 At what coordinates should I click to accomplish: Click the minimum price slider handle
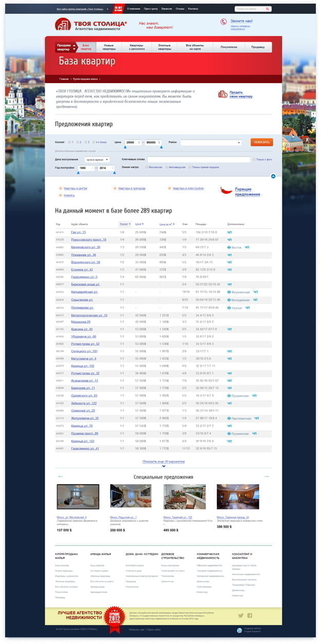(125, 147)
